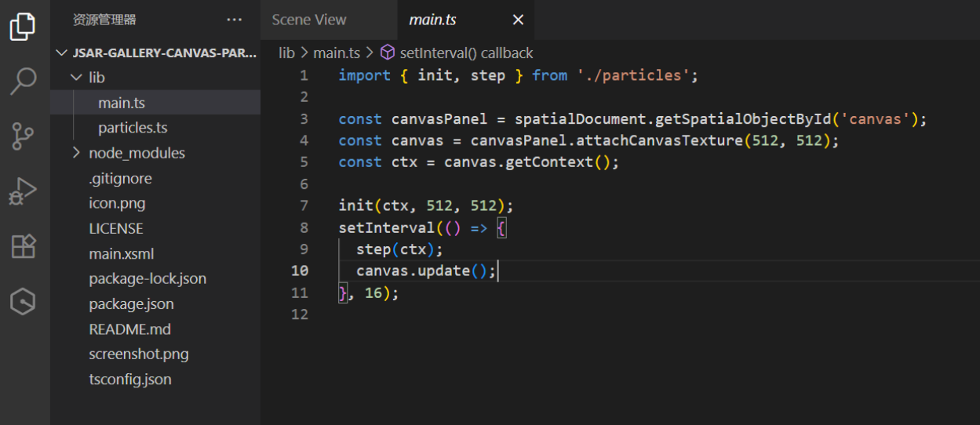Click the explorer more actions ellipsis
980x425 pixels.
234,20
